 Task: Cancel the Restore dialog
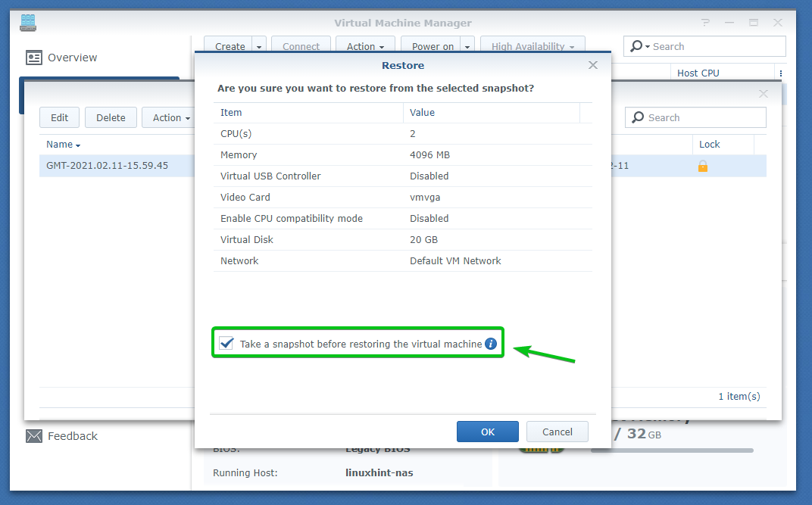click(557, 432)
